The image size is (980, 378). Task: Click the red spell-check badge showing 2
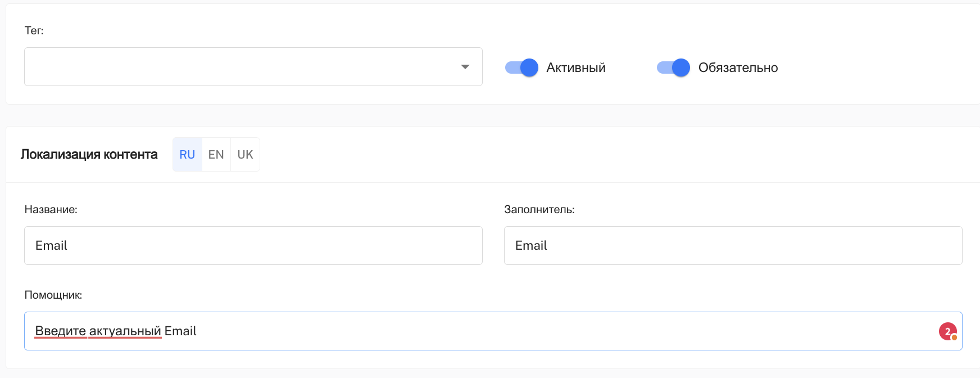click(x=947, y=331)
